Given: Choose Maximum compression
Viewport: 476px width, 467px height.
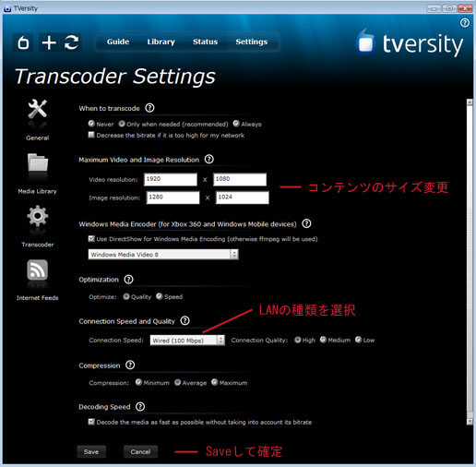Looking at the screenshot, I should coord(215,382).
